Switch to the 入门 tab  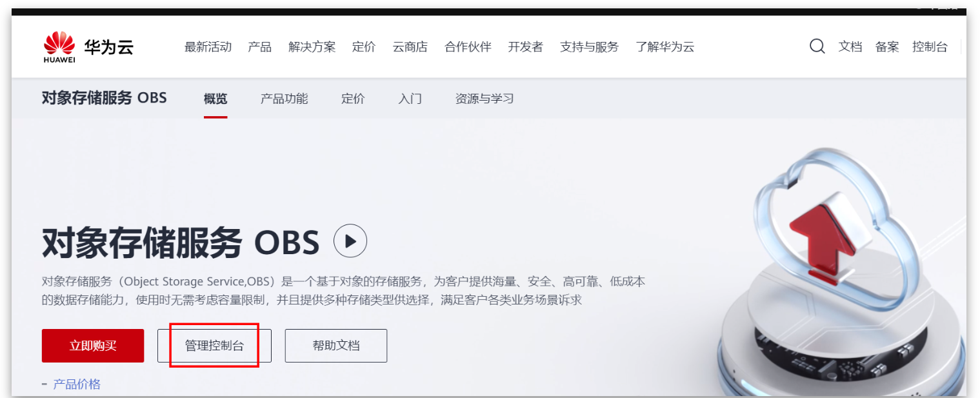coord(410,99)
